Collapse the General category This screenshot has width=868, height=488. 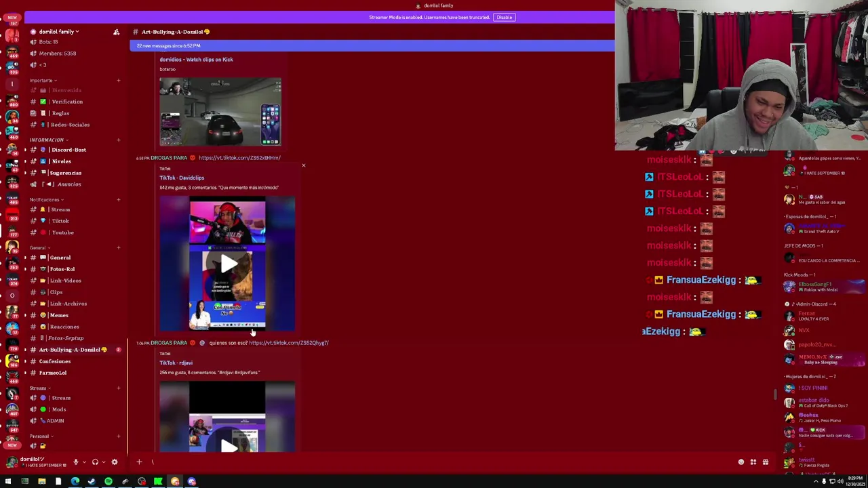pos(39,247)
